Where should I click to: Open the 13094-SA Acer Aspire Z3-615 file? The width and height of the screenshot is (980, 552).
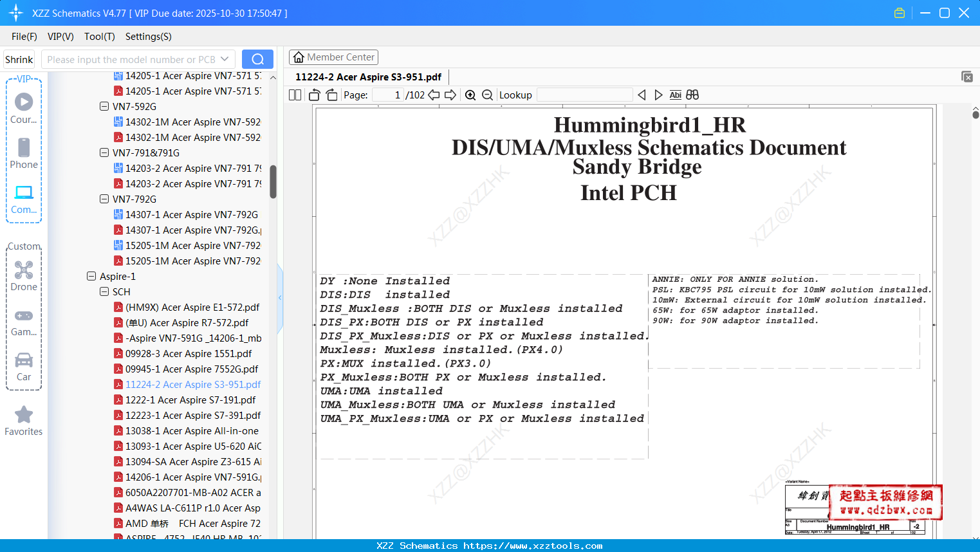[188, 462]
